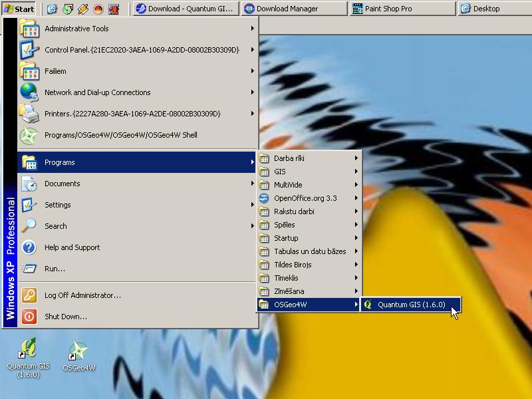Click the fifth quick launch red icon
This screenshot has width=532, height=399.
(114, 9)
